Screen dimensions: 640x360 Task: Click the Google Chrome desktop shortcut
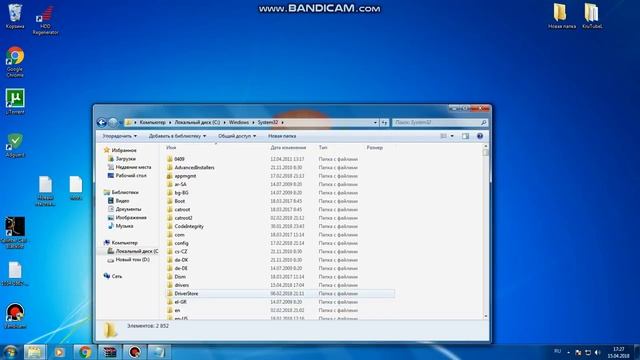15,62
